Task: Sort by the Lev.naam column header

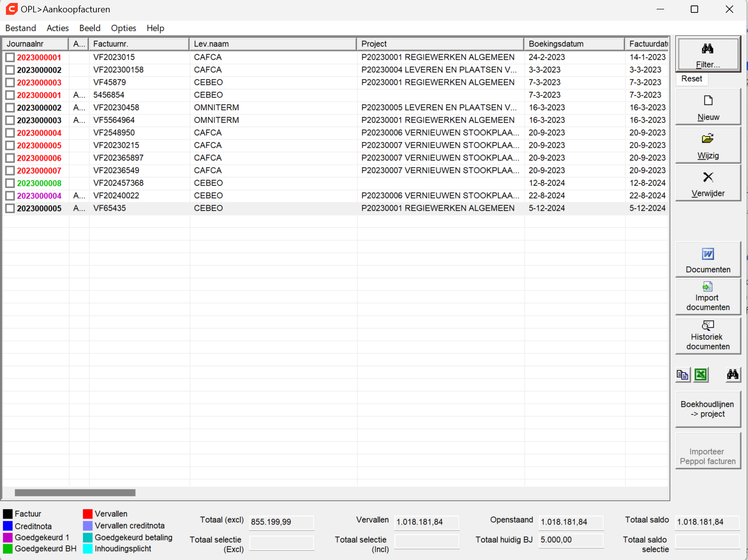Action: click(x=273, y=44)
